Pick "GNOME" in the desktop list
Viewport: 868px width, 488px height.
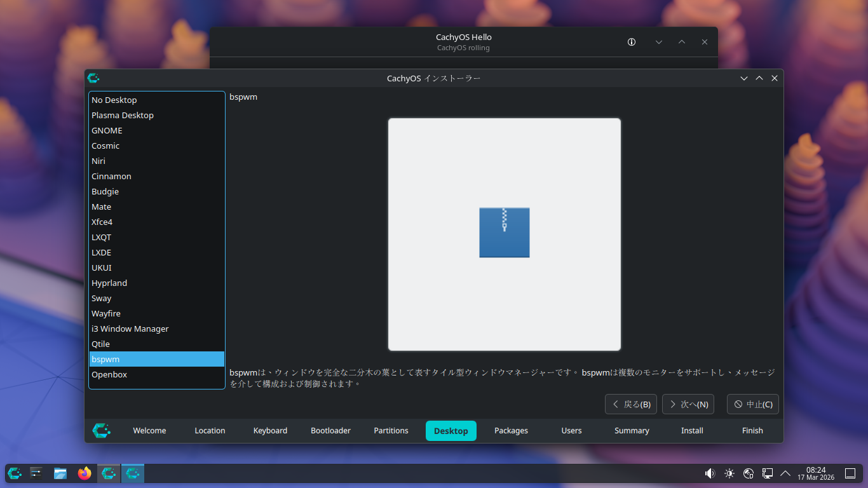point(157,130)
